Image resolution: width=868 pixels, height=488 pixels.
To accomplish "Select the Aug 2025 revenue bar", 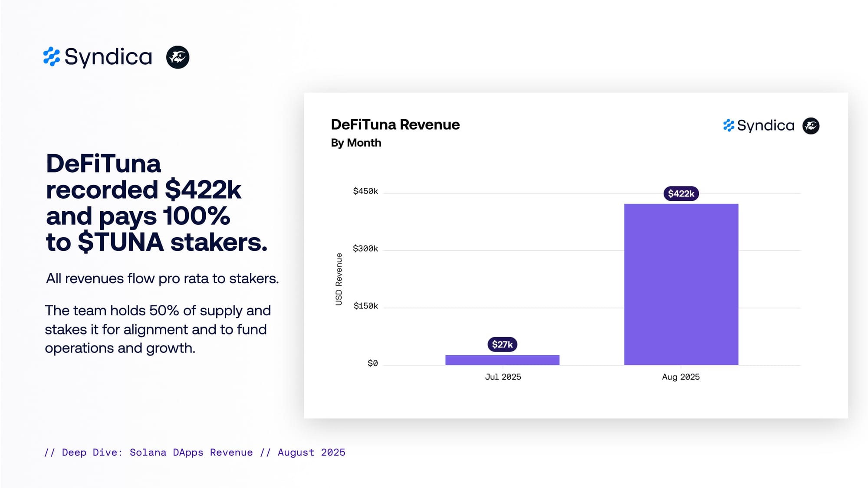I will (x=681, y=284).
